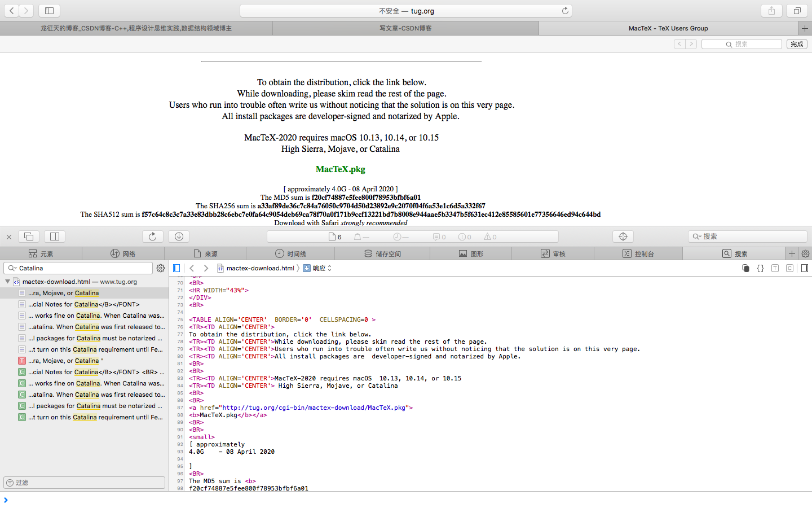812x508 pixels.
Task: Dock the inspector to the side
Action: pos(55,237)
